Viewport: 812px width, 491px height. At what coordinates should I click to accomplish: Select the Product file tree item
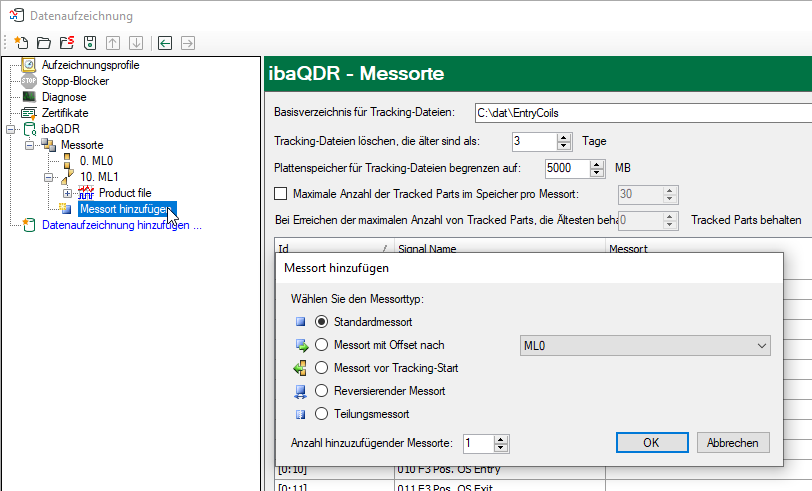coord(125,193)
